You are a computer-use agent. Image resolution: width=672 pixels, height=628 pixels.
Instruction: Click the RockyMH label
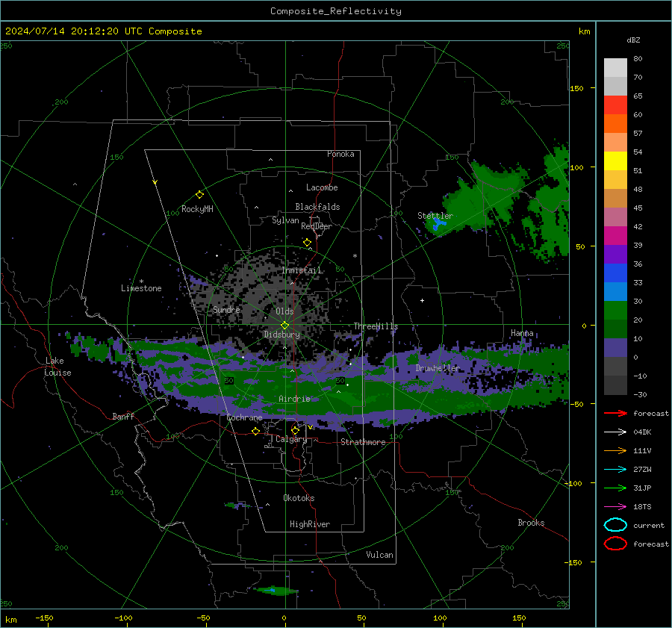pos(197,209)
